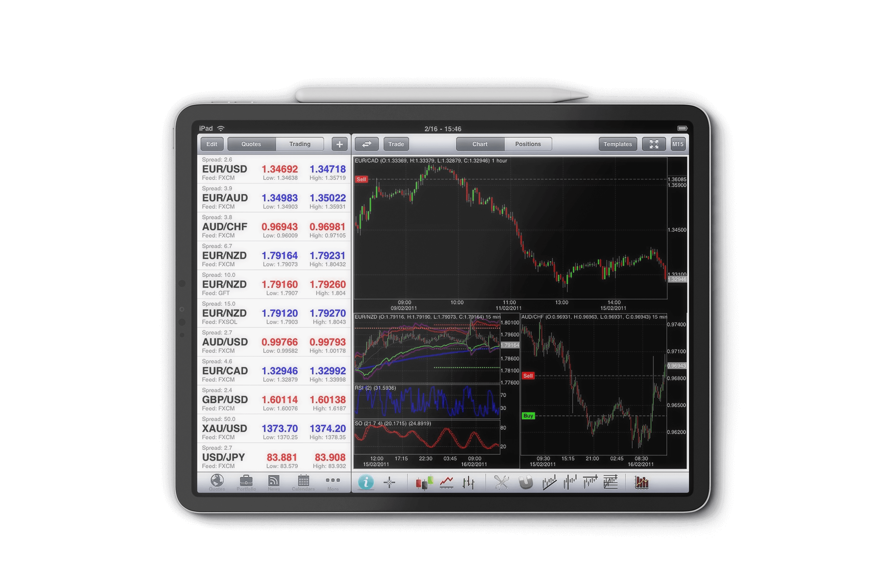The height and width of the screenshot is (588, 882).
Task: Tap XAU/USD ask price 1374.20
Action: coord(327,429)
